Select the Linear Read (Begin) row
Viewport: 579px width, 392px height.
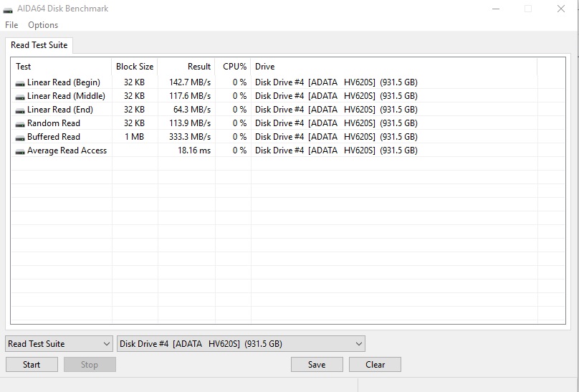point(288,82)
